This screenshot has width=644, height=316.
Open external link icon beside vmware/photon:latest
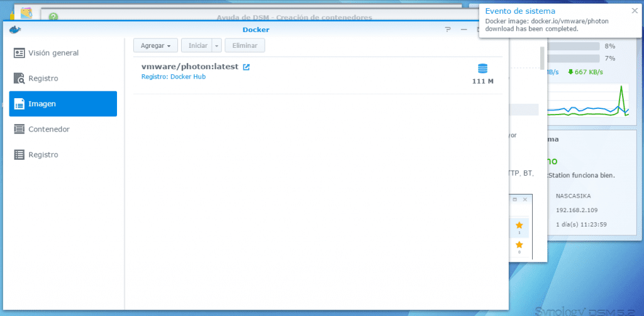247,67
